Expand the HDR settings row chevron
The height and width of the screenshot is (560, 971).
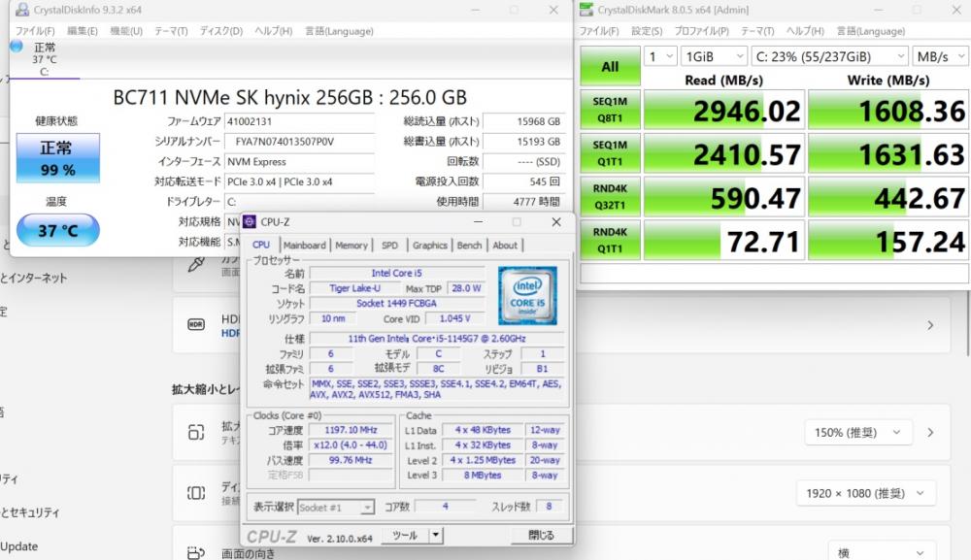(x=930, y=325)
